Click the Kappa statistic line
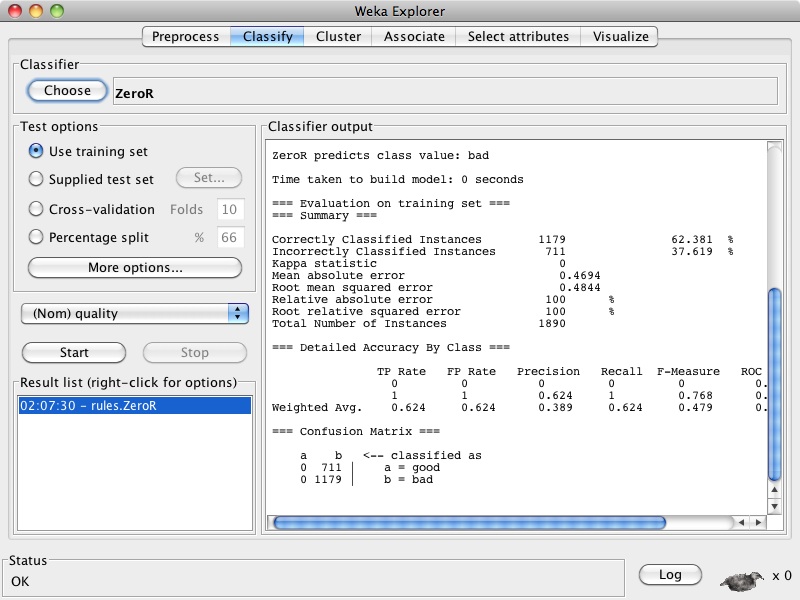This screenshot has height=600, width=800. 419,264
